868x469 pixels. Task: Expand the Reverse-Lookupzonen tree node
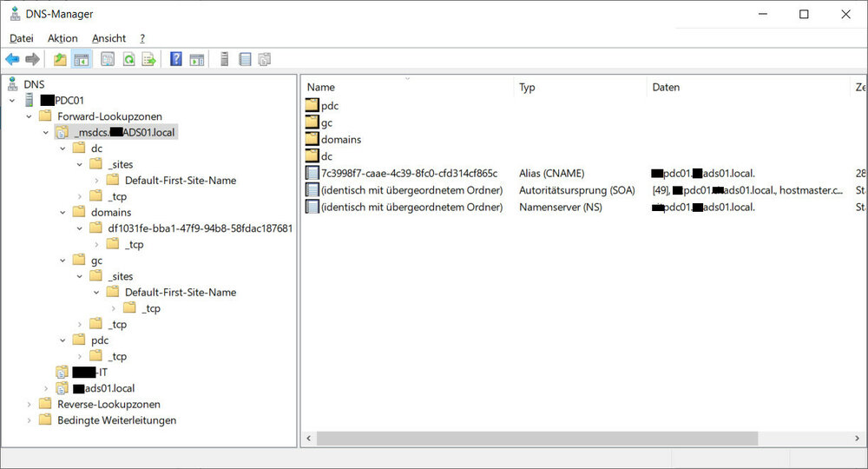30,405
